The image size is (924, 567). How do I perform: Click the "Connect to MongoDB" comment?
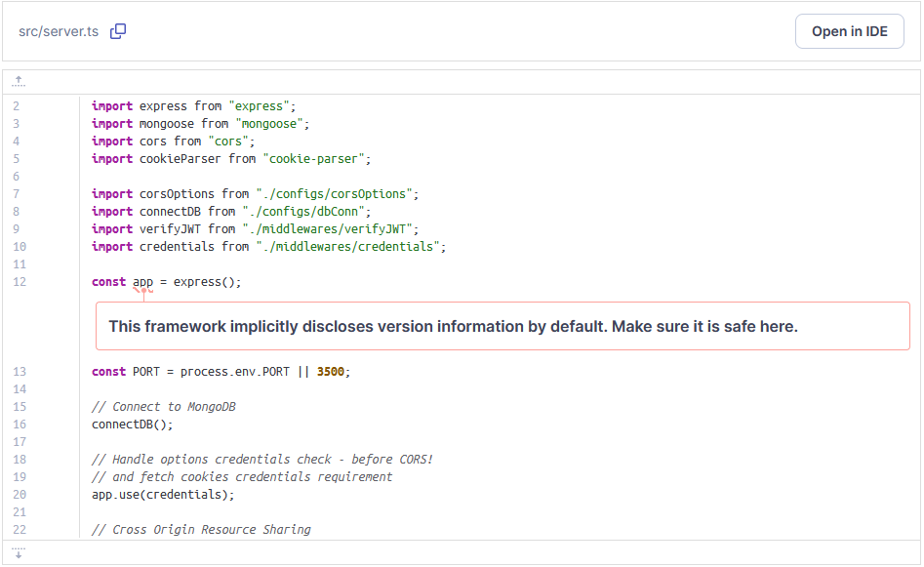pos(164,407)
